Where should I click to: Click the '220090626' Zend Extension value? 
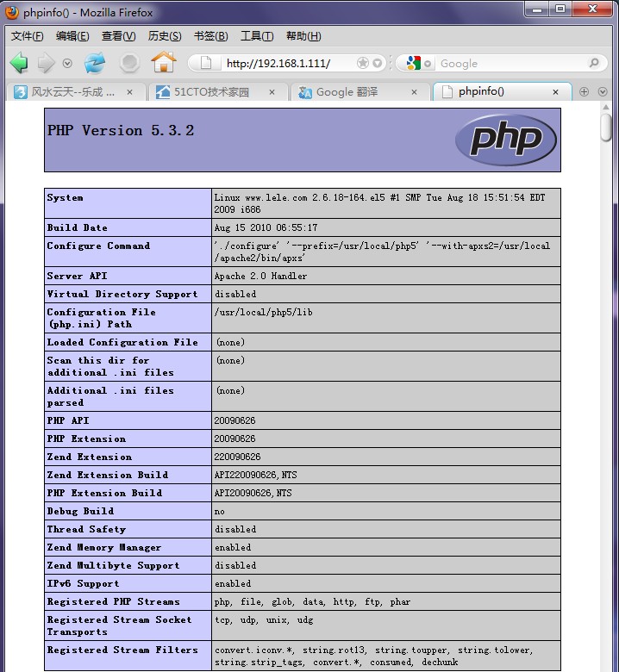pyautogui.click(x=237, y=457)
